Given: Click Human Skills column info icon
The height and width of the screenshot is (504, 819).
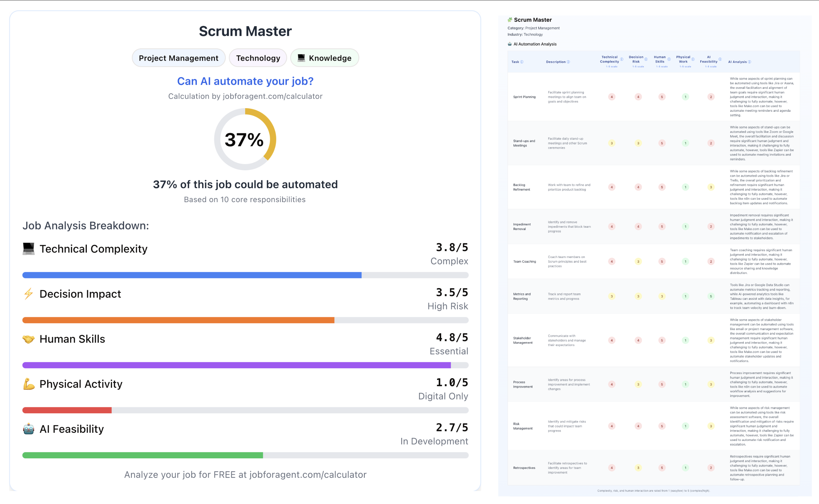Looking at the screenshot, I should 669,59.
